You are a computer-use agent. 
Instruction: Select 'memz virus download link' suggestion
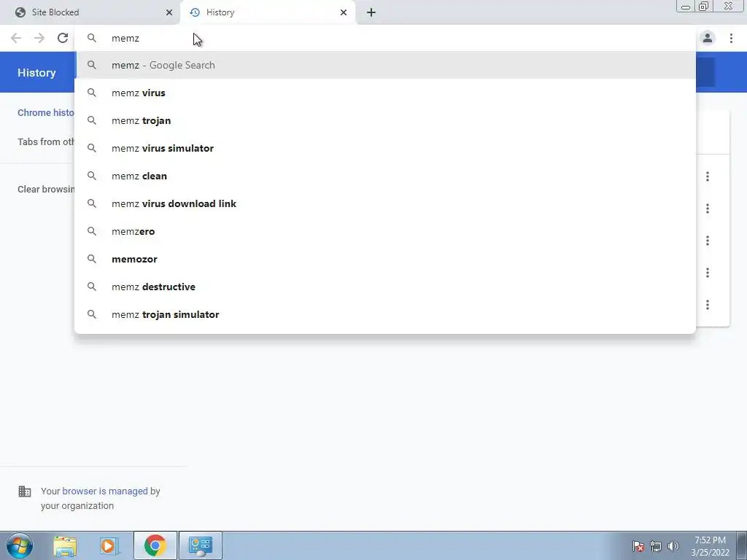click(x=385, y=203)
